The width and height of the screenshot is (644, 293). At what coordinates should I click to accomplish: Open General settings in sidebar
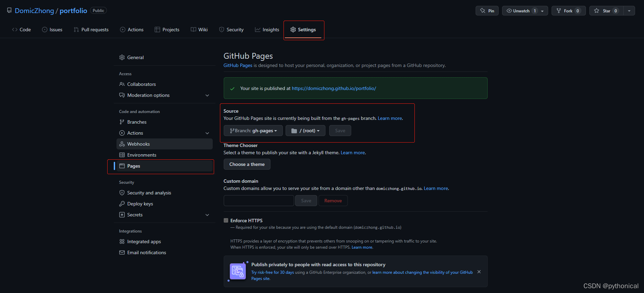(165, 57)
